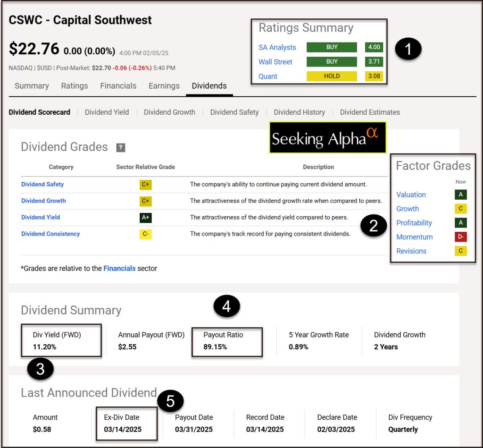This screenshot has height=448, width=483.
Task: Click the SA Analysts BUY rating badge
Action: 332,47
